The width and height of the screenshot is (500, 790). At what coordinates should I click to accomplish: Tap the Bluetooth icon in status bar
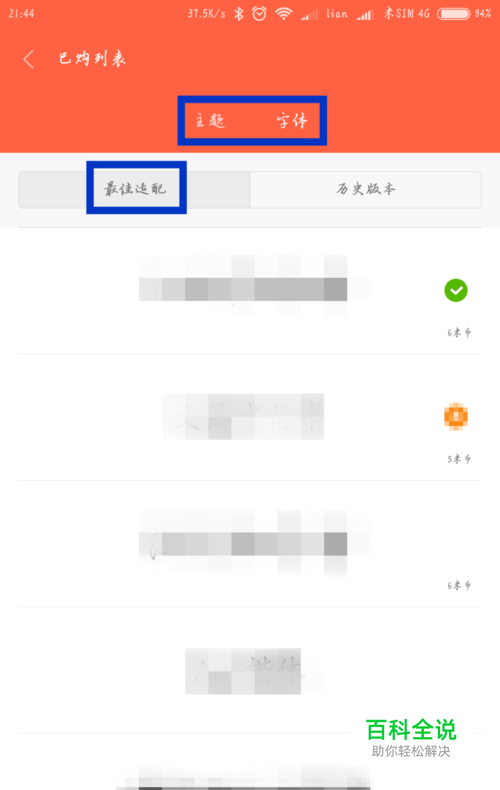tap(239, 14)
